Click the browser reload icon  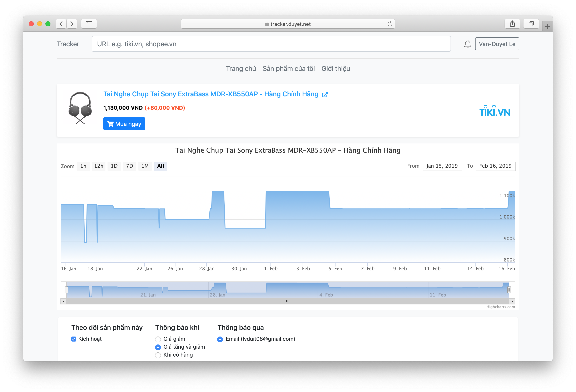(x=390, y=24)
